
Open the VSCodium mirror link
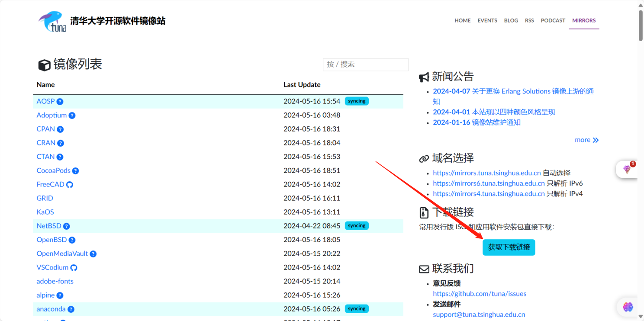[x=52, y=267]
